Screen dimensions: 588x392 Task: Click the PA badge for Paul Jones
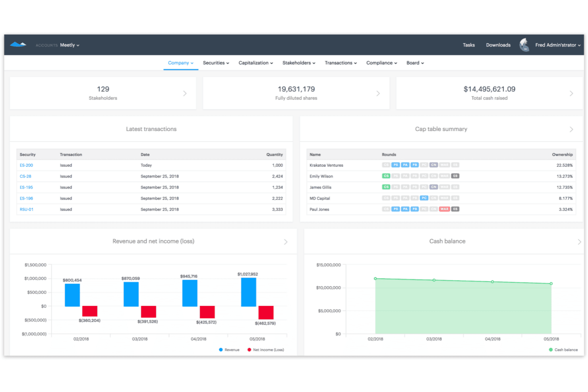[x=405, y=209]
